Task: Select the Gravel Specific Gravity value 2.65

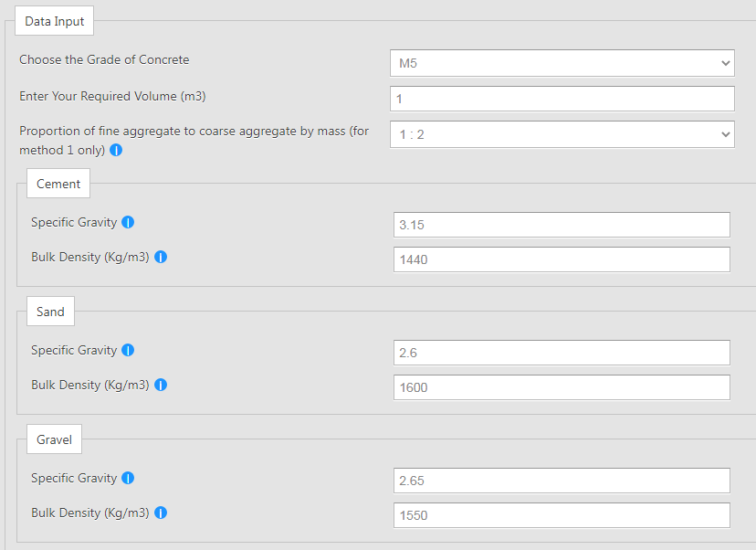Action: click(x=561, y=480)
